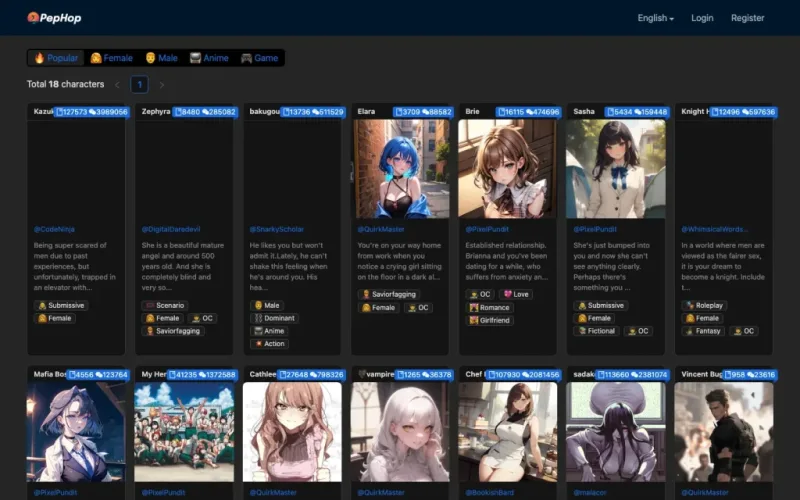Open Elara character thumbnail
The width and height of the screenshot is (800, 500).
(401, 169)
